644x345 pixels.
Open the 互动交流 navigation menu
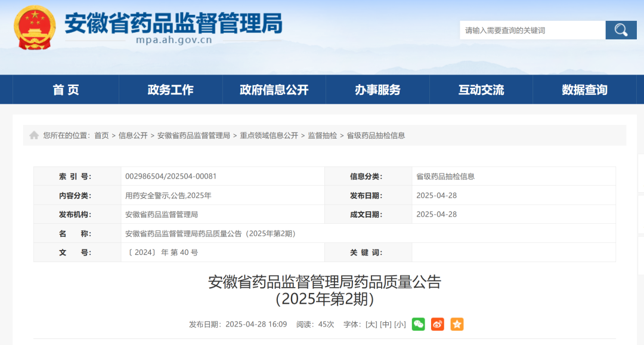point(481,90)
